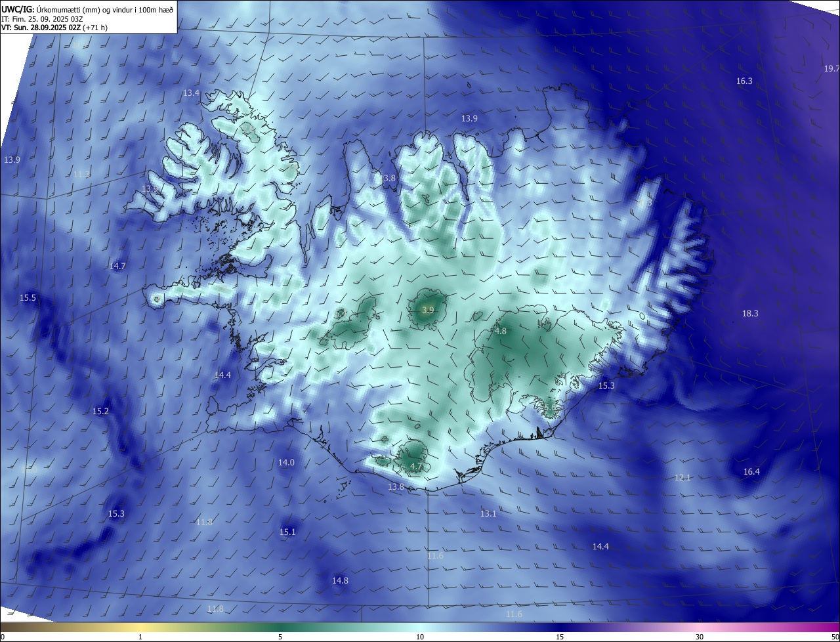Click the 'VT: Sun. 28.09.2025 02Z (+71 h)' line
Screen dimensions: 840x642
pyautogui.click(x=54, y=28)
